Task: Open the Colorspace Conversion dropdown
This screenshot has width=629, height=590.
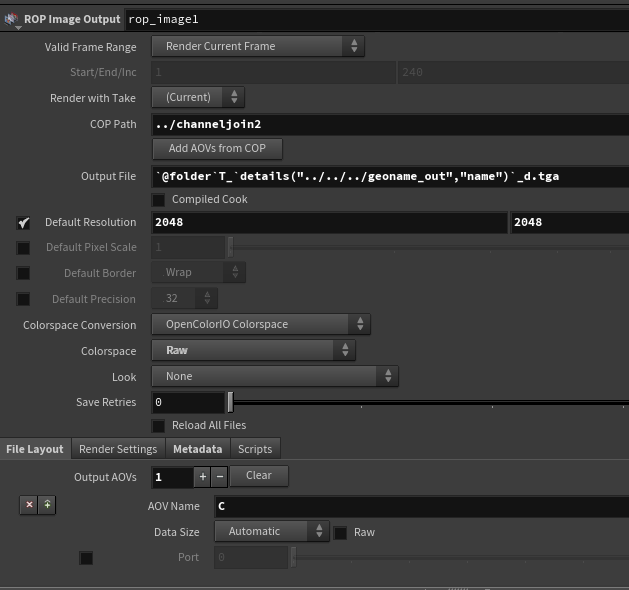Action: [x=261, y=324]
